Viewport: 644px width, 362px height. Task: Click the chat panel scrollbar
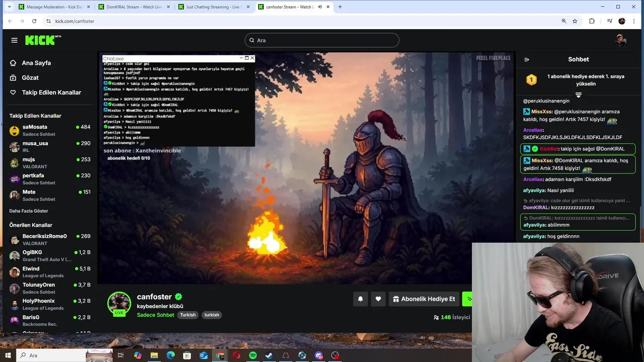[640, 224]
